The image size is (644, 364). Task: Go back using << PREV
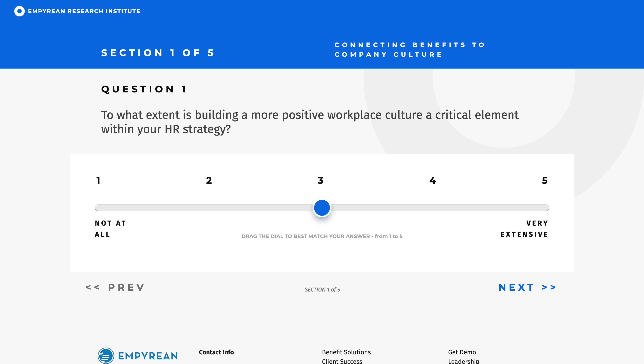115,287
